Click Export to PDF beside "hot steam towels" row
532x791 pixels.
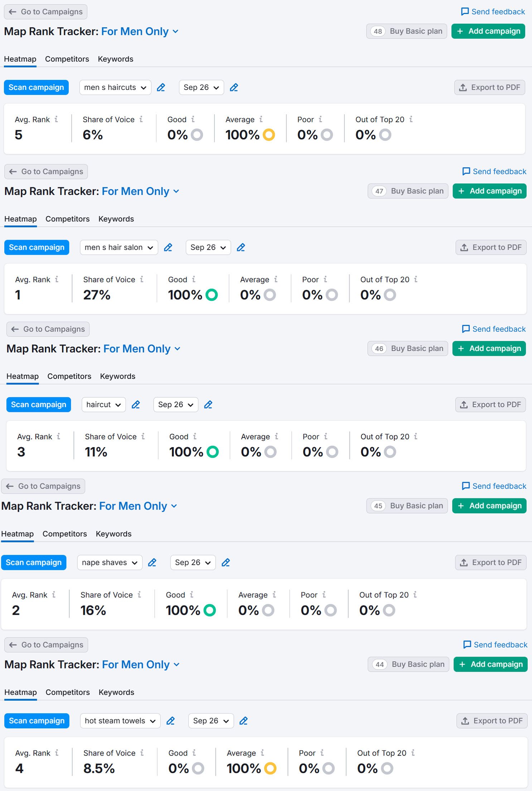coord(492,721)
